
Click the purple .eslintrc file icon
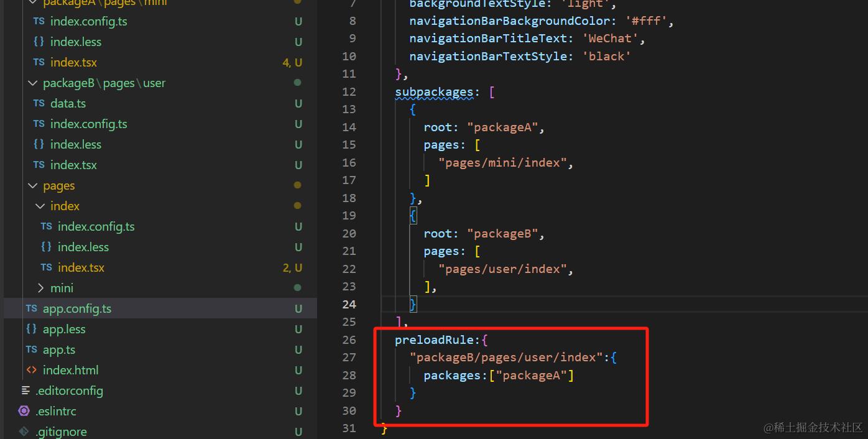point(24,411)
